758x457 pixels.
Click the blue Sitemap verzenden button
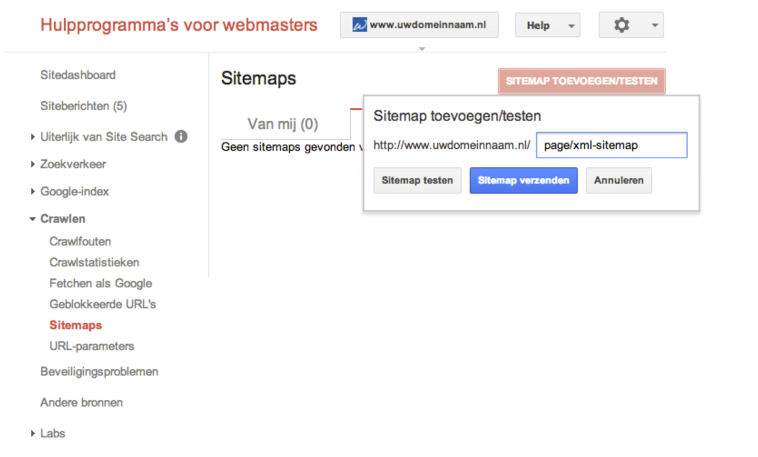(x=523, y=181)
